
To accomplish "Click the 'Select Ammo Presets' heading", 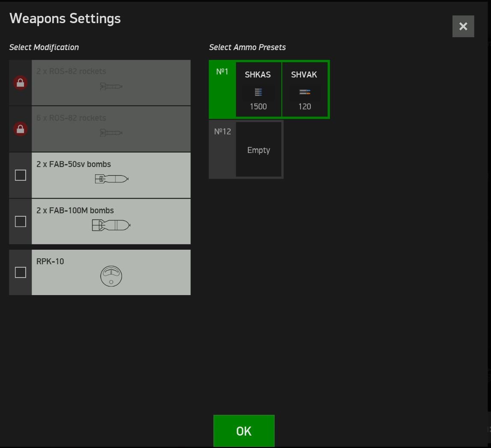I will pyautogui.click(x=247, y=47).
